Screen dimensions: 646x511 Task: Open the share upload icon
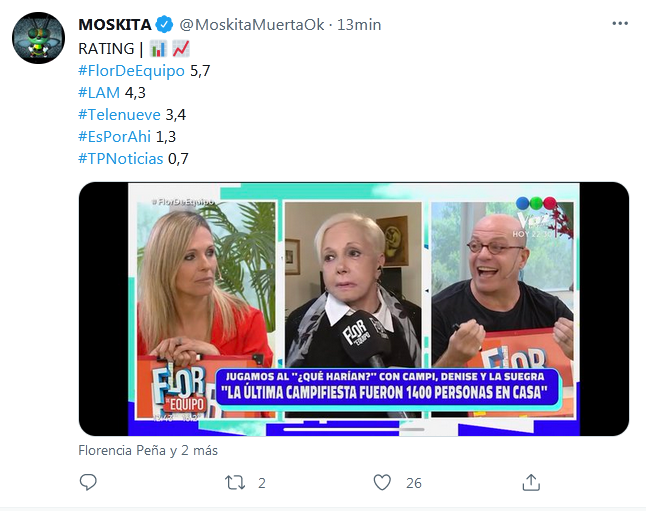pyautogui.click(x=531, y=482)
